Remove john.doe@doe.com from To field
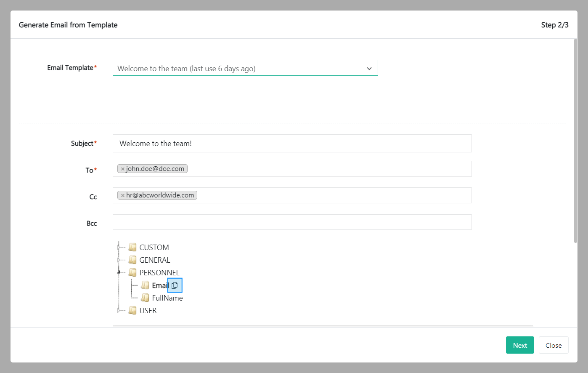The image size is (588, 373). (x=123, y=169)
